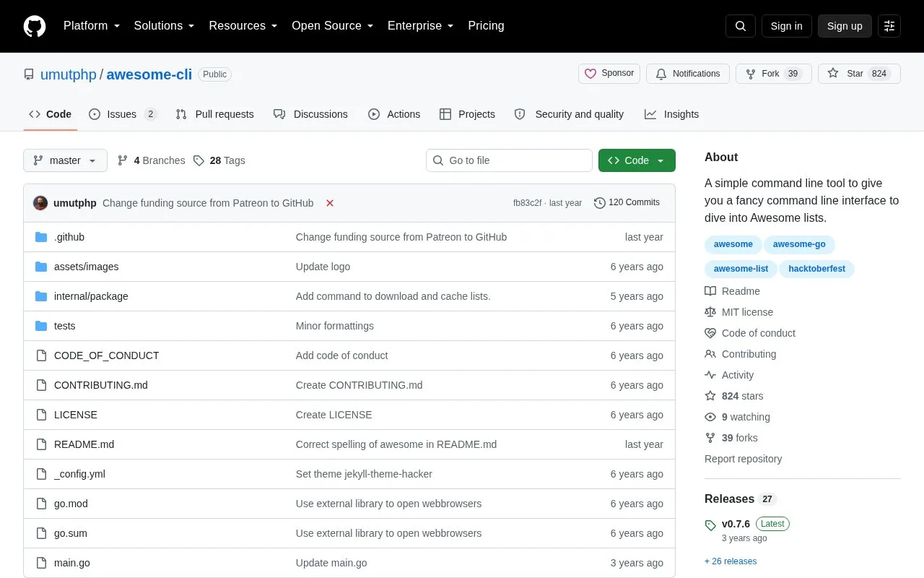Click the Sponsor heart button

tap(609, 74)
